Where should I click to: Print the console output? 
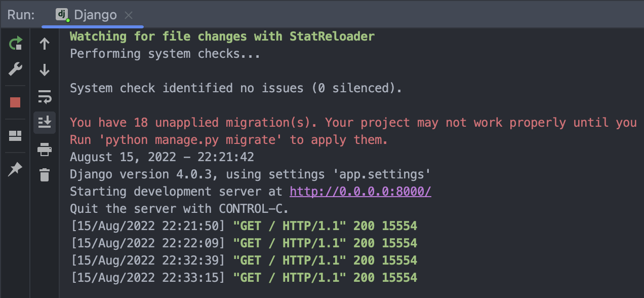[45, 149]
